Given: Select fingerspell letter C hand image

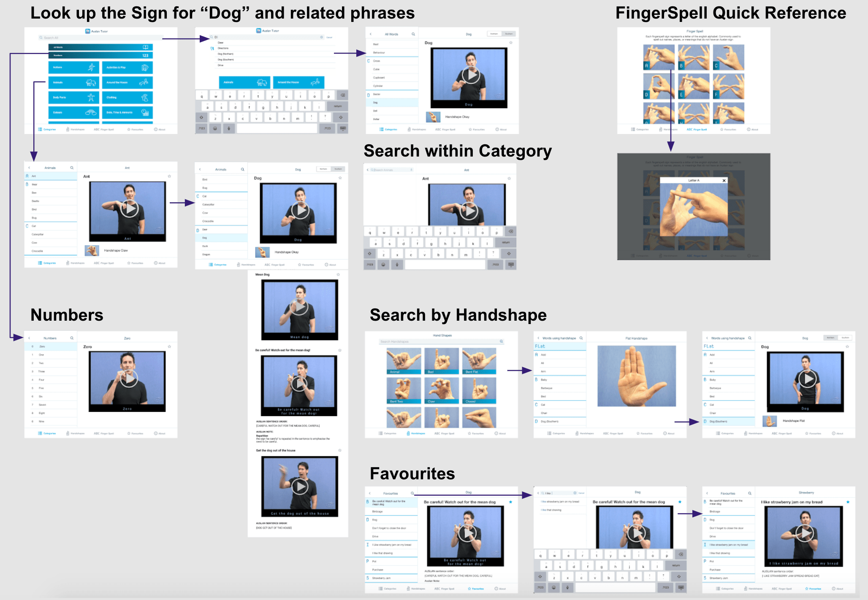Looking at the screenshot, I should click(729, 58).
